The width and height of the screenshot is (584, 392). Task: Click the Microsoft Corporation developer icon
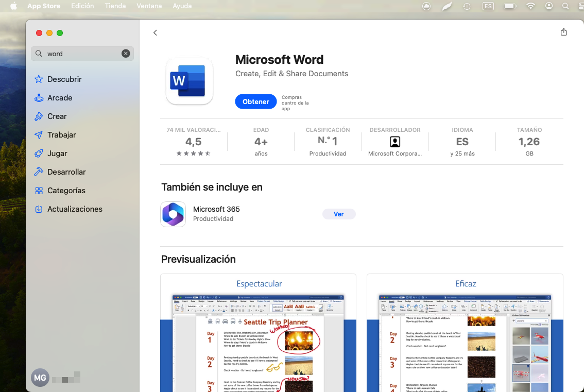tap(394, 142)
